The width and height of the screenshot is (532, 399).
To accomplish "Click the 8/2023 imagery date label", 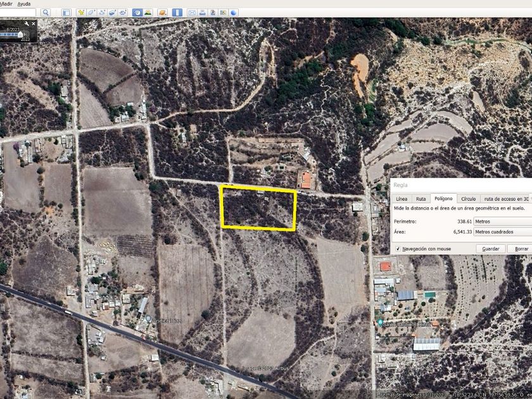I will (13, 30).
